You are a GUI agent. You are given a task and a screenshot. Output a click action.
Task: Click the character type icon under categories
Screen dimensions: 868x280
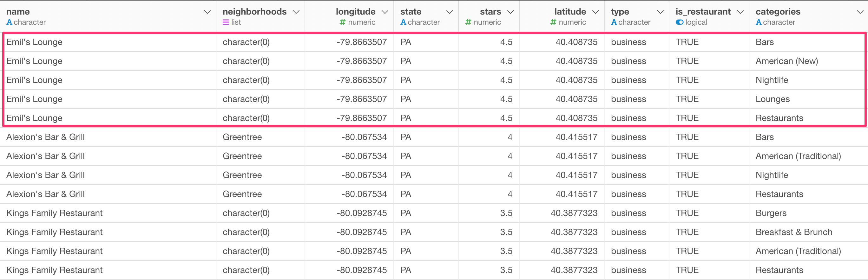point(759,22)
